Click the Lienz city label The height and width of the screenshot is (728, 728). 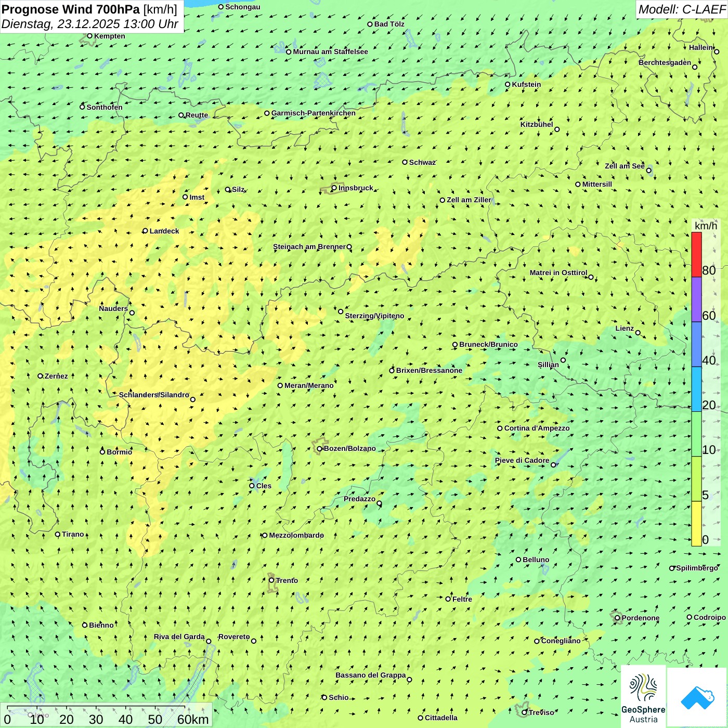pyautogui.click(x=625, y=328)
